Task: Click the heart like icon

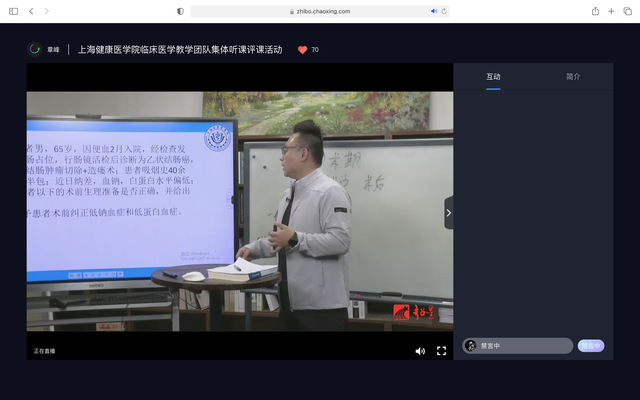Action: coord(302,49)
